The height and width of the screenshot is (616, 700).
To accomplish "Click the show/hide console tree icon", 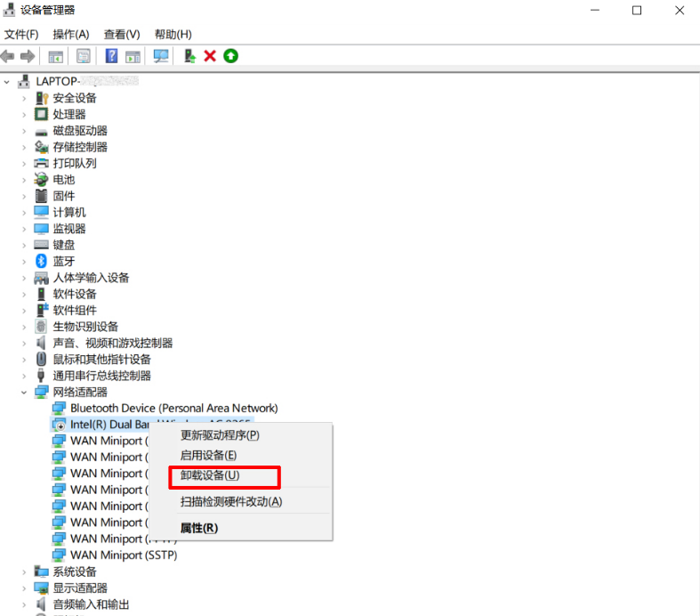I will click(x=56, y=56).
